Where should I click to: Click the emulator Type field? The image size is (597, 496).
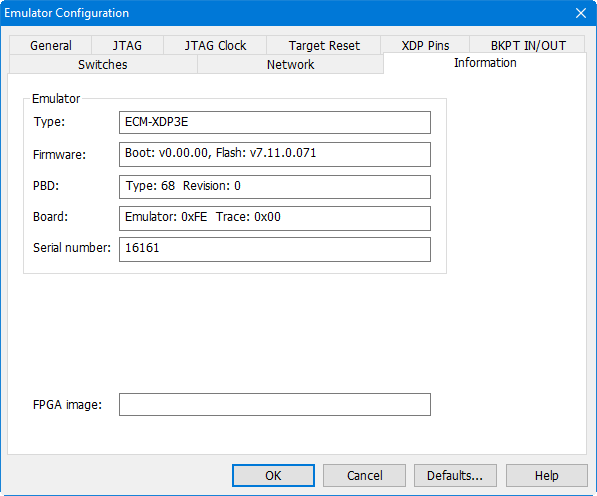coord(275,123)
